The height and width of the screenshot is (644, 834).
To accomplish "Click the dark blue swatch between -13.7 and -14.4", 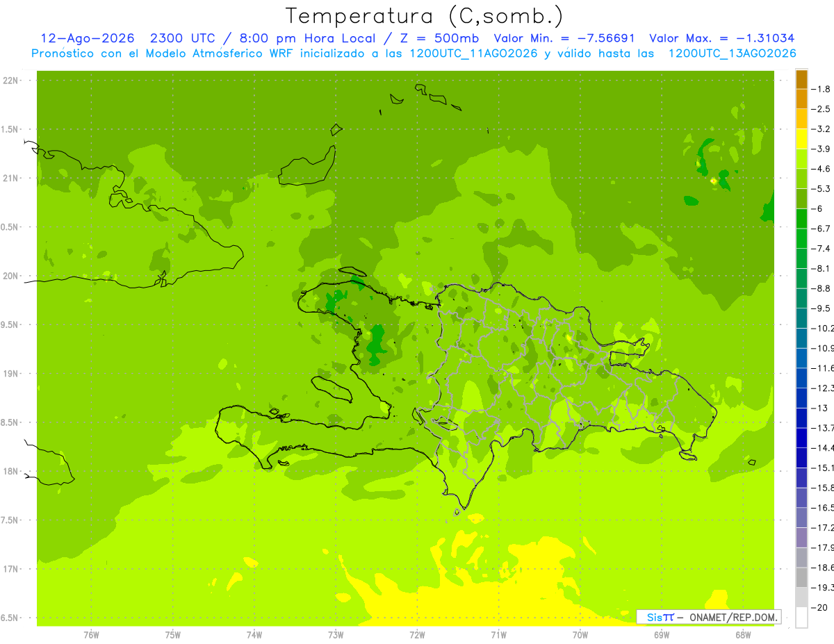I will pyautogui.click(x=801, y=438).
